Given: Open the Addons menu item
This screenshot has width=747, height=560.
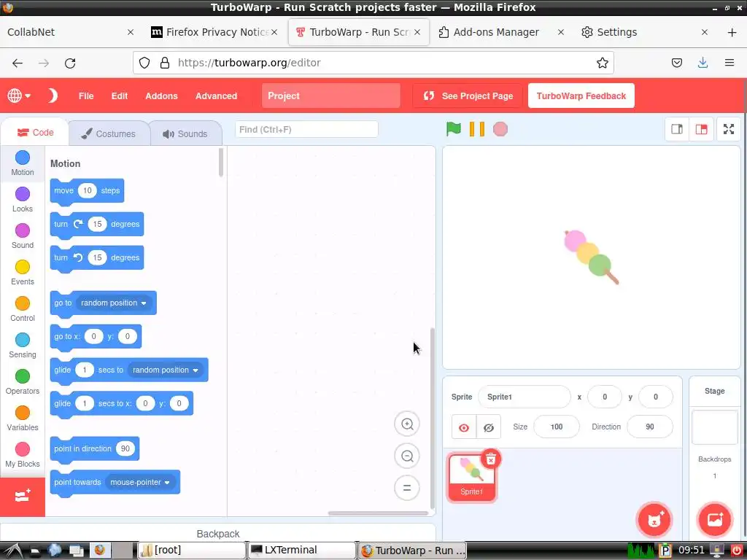Looking at the screenshot, I should tap(161, 96).
